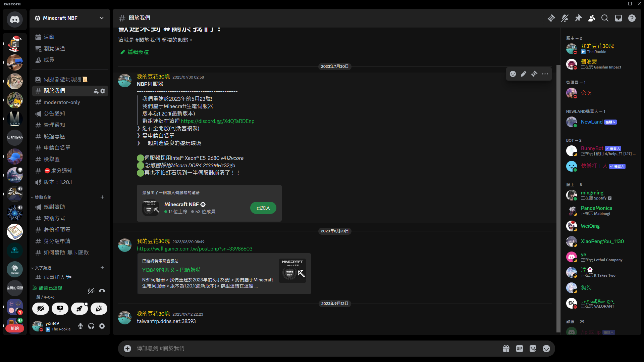
Task: Open the GIF picker in message bar
Action: [x=519, y=349]
